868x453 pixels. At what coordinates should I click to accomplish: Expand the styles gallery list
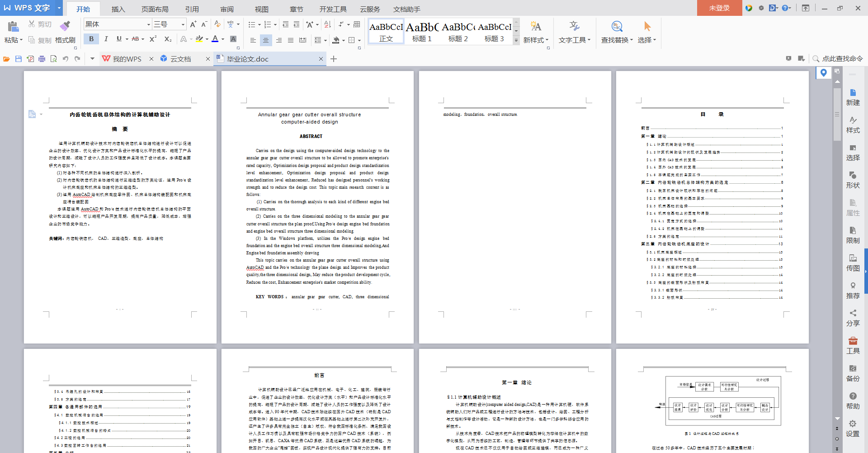516,40
